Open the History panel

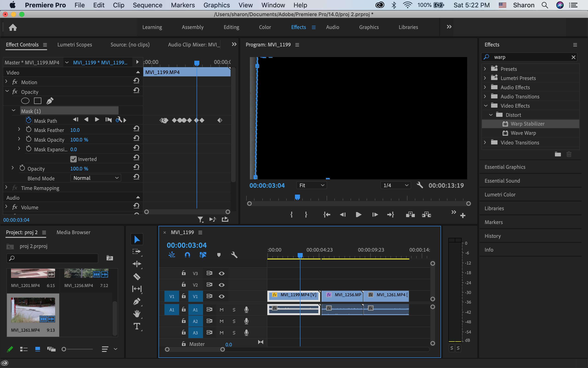pos(492,236)
